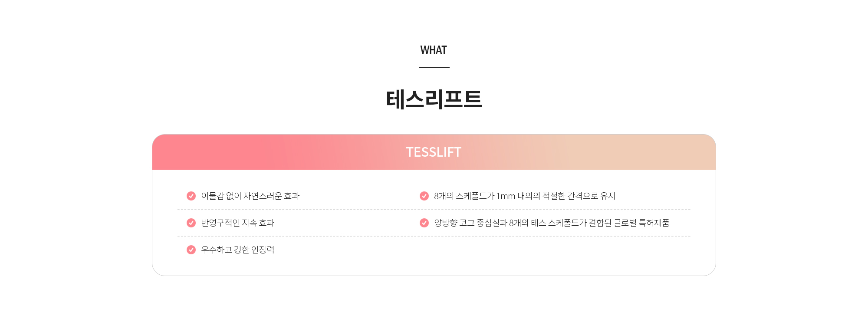The image size is (868, 319).
Task: Select the dashed divider under 반영구적인 지속 row
Action: click(x=434, y=237)
